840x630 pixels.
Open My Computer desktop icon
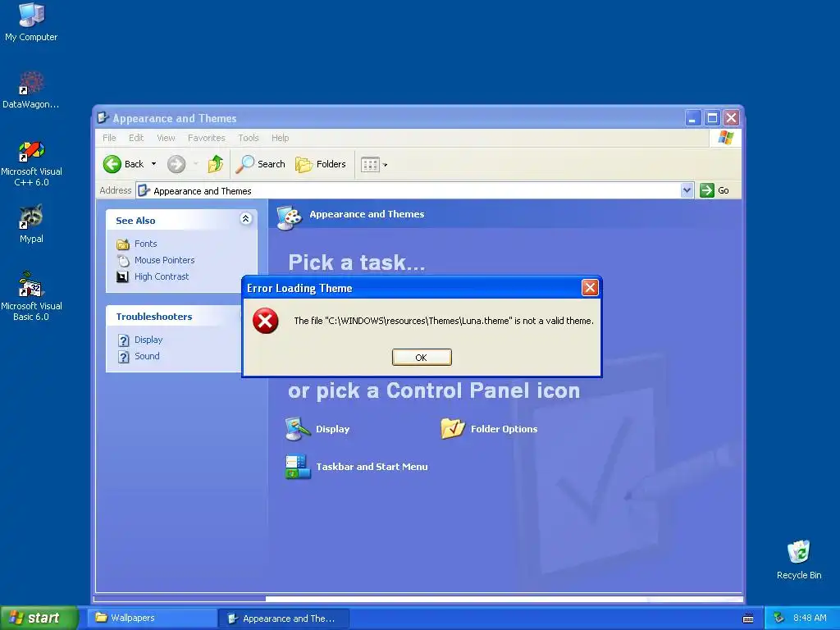tap(31, 21)
